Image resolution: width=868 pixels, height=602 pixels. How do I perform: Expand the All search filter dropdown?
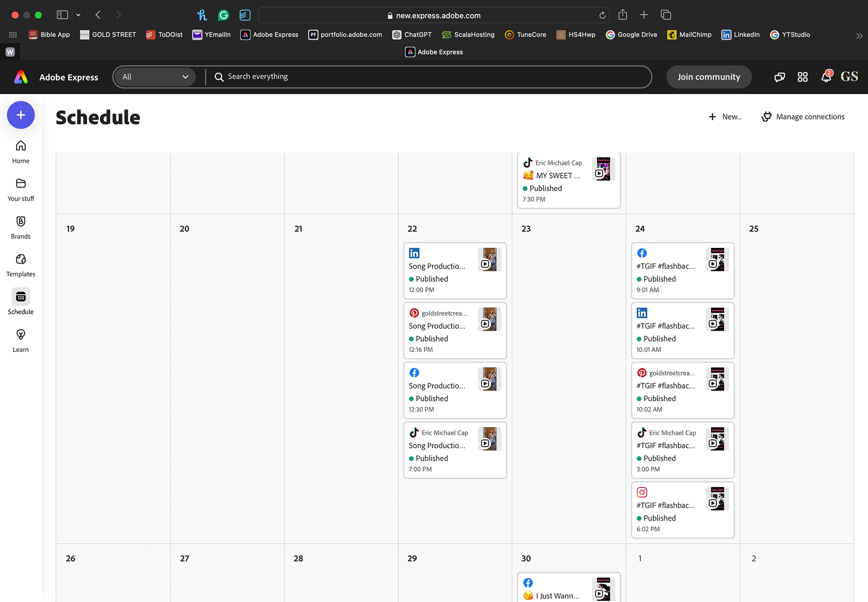click(x=155, y=77)
